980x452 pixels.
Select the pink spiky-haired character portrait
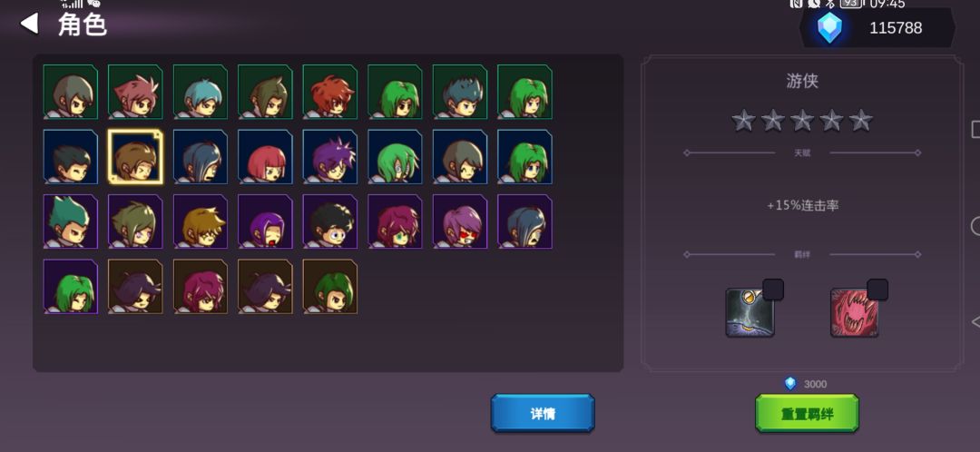[135, 92]
